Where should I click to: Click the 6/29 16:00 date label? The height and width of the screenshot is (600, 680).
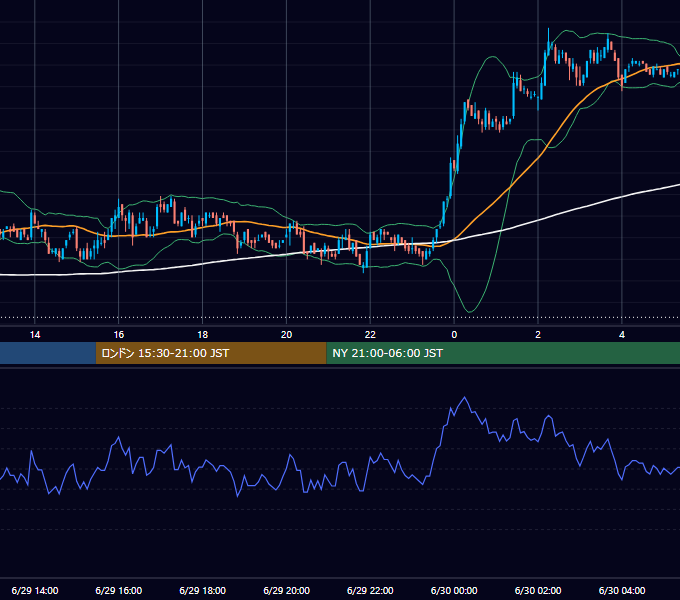click(118, 590)
